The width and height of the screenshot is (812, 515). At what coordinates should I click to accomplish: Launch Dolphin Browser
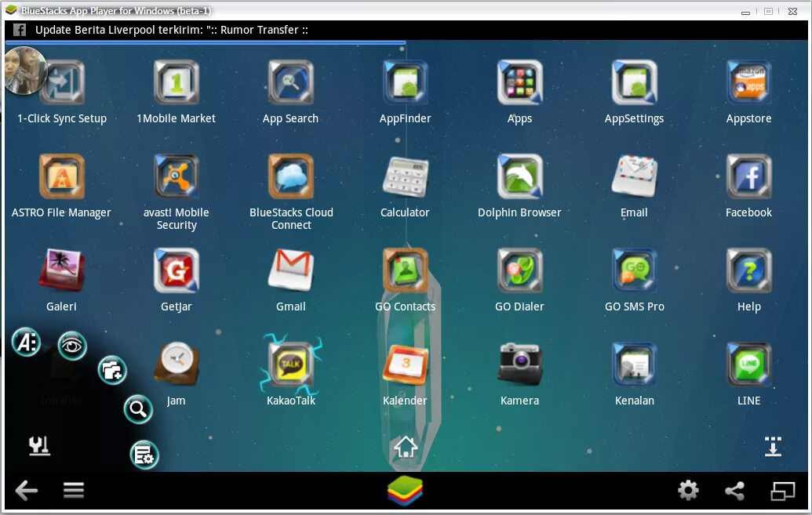520,176
